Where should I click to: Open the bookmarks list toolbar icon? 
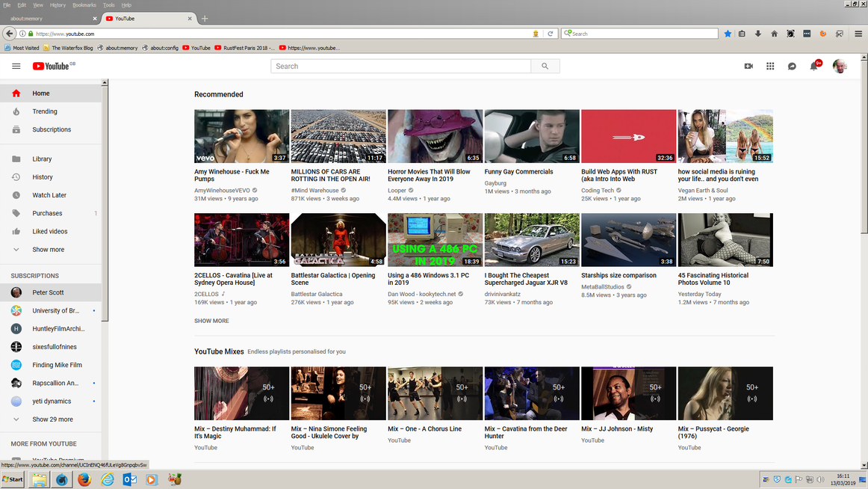tap(742, 34)
